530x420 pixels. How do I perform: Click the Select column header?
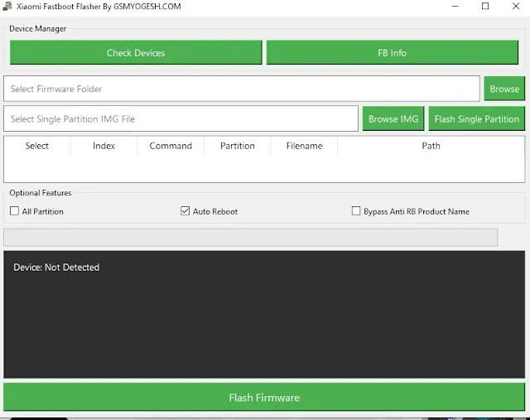36,146
